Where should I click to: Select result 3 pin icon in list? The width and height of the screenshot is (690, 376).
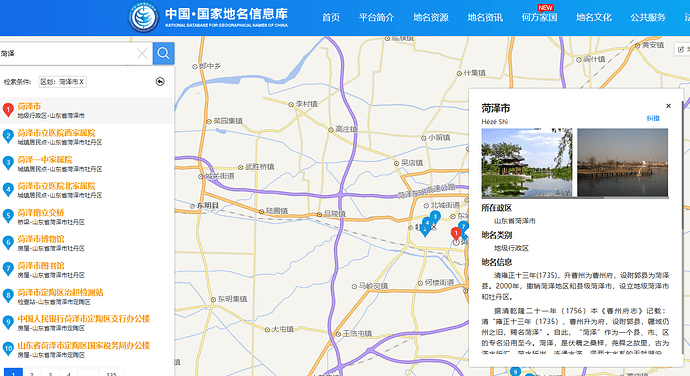(8, 163)
